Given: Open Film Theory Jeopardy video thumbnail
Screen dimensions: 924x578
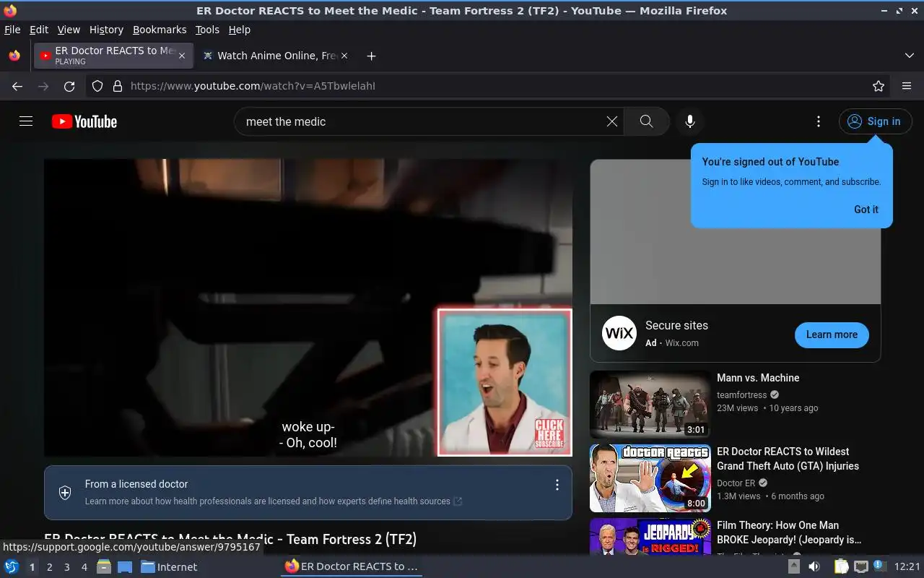Looking at the screenshot, I should [x=650, y=536].
